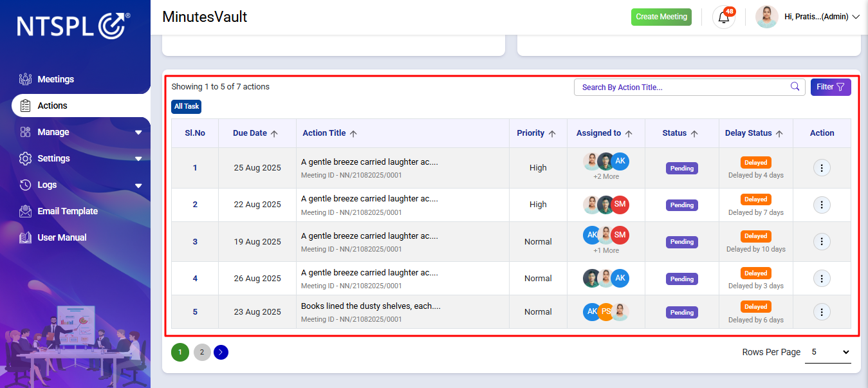This screenshot has height=388, width=868.
Task: Click the Pending badge in row 5
Action: tap(682, 312)
